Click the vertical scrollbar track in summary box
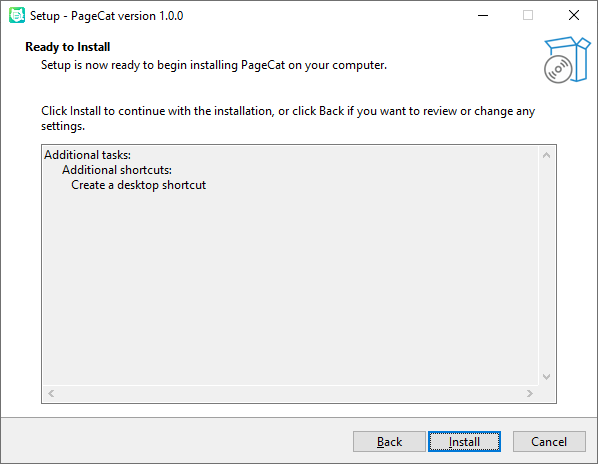The height and width of the screenshot is (464, 598). coord(546,266)
